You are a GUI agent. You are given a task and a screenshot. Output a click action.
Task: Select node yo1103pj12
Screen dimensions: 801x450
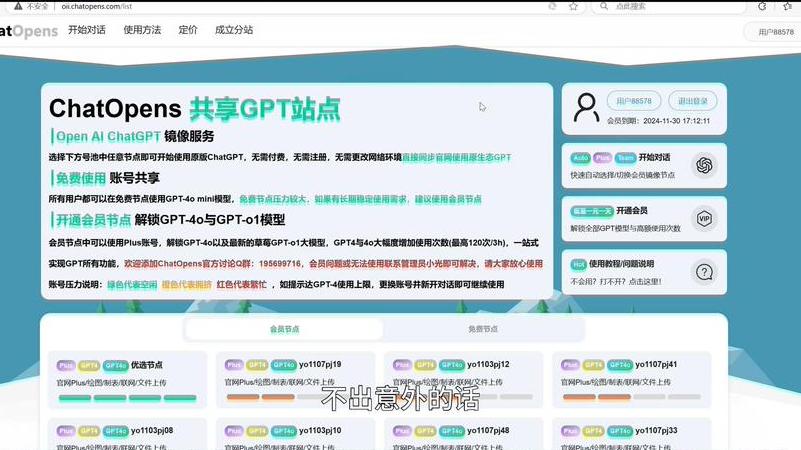point(464,380)
